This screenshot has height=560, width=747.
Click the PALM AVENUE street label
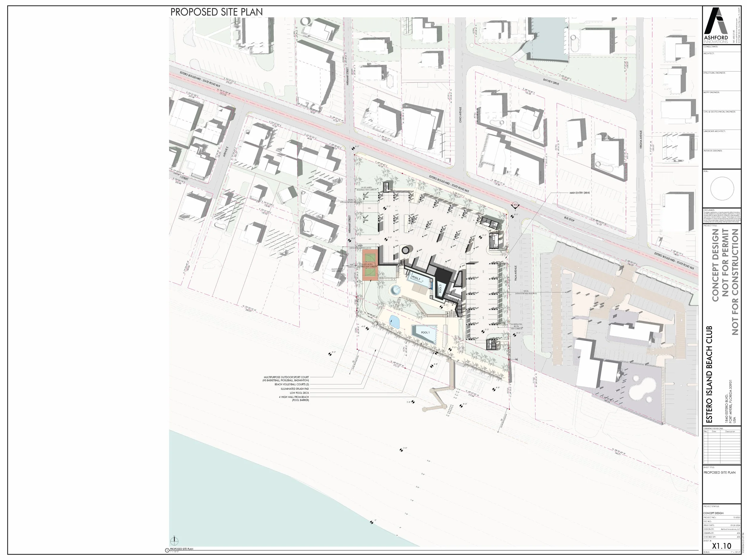[516, 273]
